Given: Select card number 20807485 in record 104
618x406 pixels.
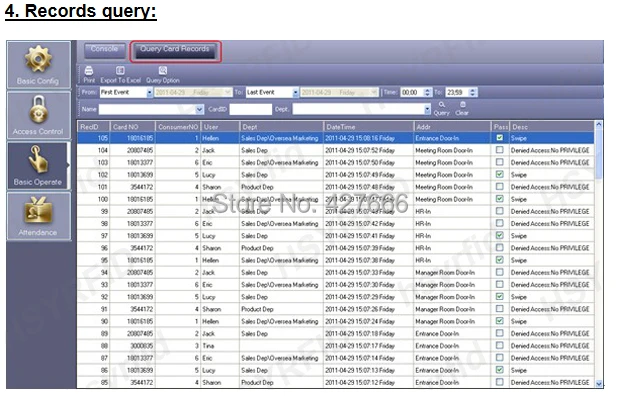Looking at the screenshot, I should [140, 150].
